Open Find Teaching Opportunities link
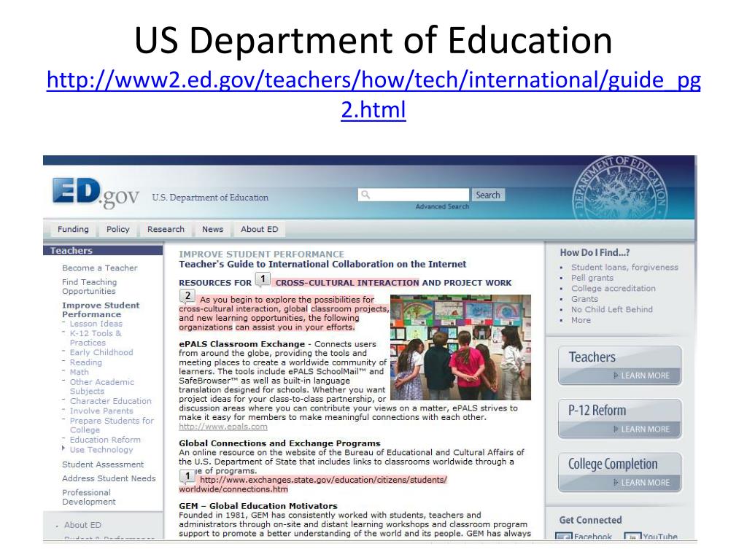The image size is (747, 560). coord(89,287)
